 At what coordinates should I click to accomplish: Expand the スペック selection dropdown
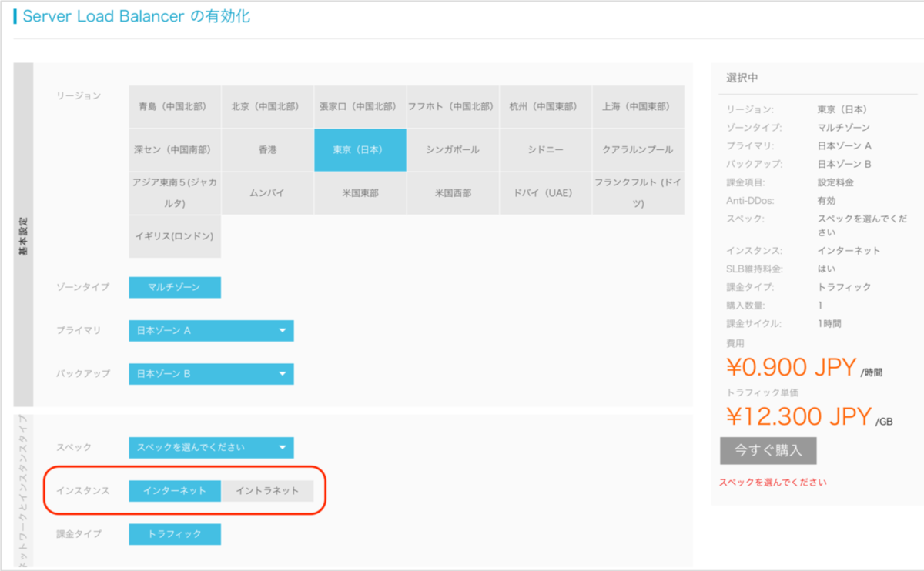[x=211, y=447]
